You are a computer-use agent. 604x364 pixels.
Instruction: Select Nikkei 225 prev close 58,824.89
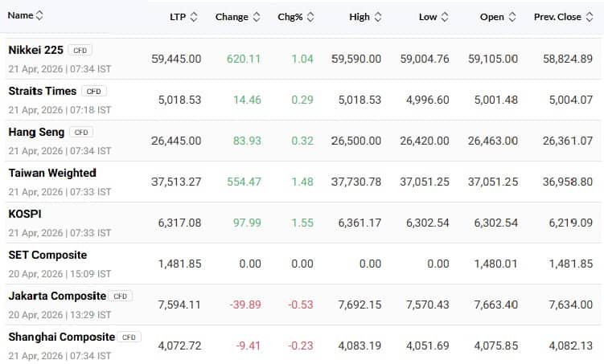(x=568, y=59)
